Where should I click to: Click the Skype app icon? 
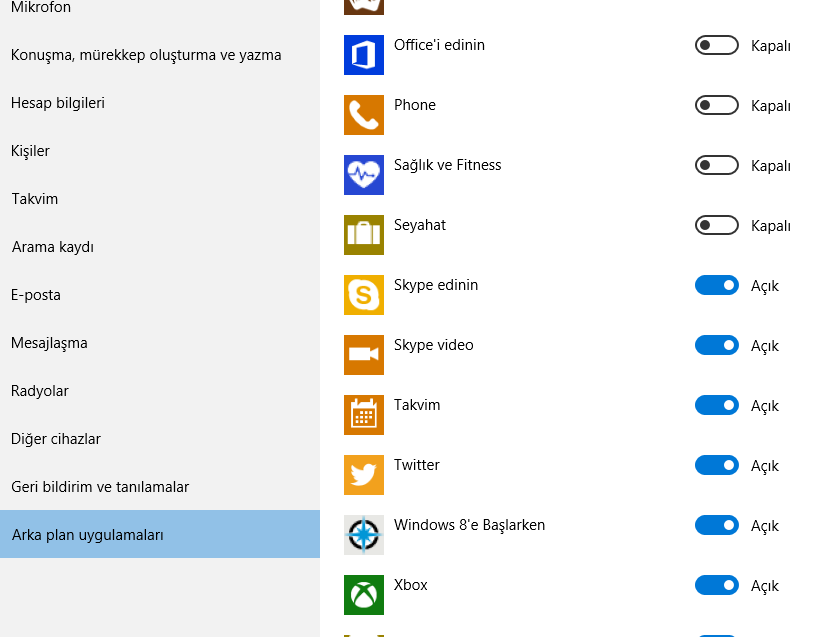[x=364, y=295]
